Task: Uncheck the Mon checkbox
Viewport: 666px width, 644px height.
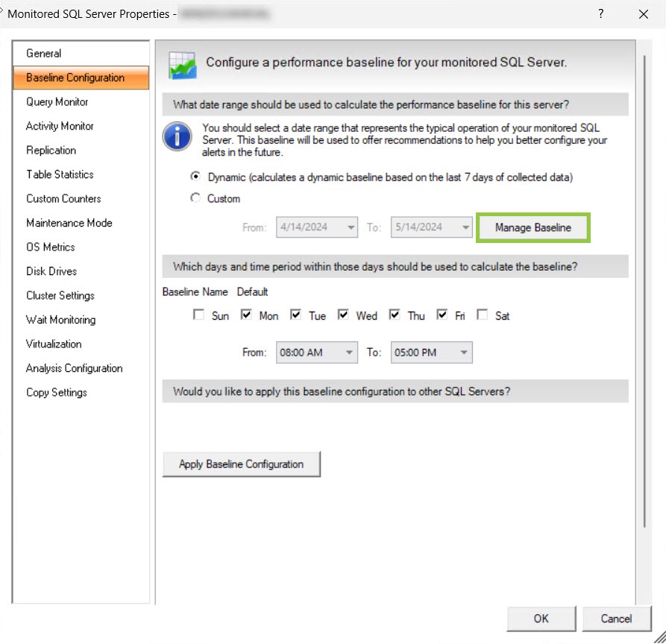Action: click(246, 315)
